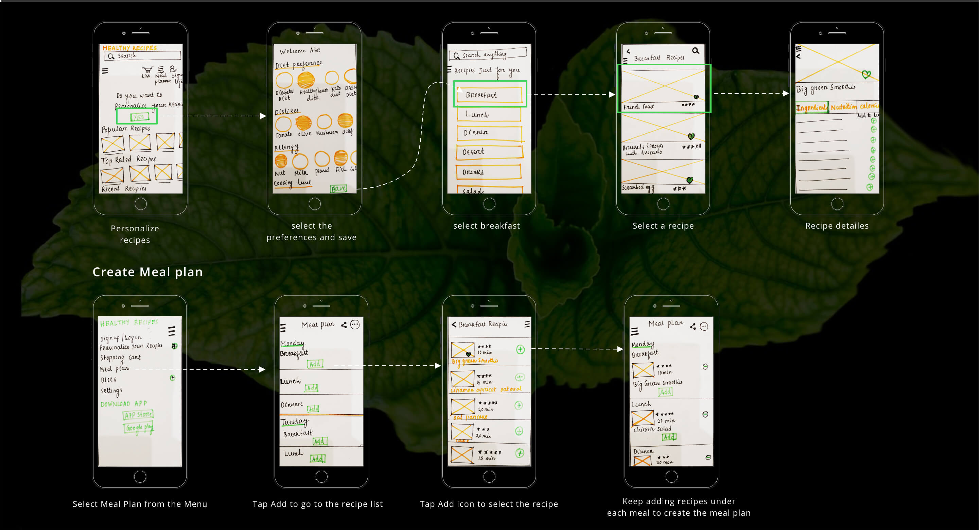The height and width of the screenshot is (530, 980).
Task: Open the hamburger menu below the Search box
Action: pyautogui.click(x=105, y=71)
